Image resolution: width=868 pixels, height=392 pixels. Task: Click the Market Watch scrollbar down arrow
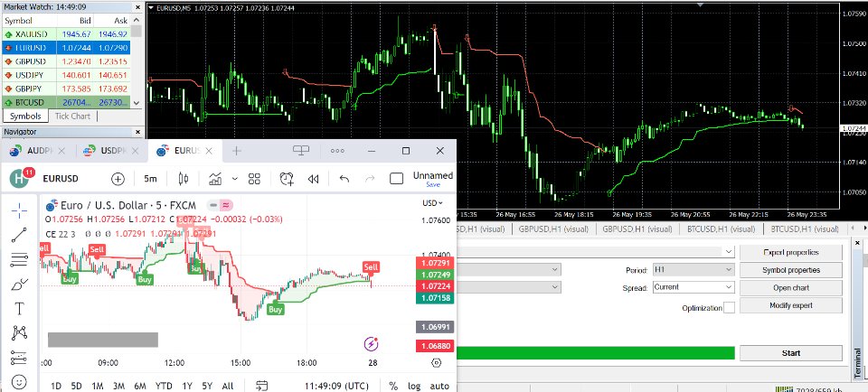(137, 103)
